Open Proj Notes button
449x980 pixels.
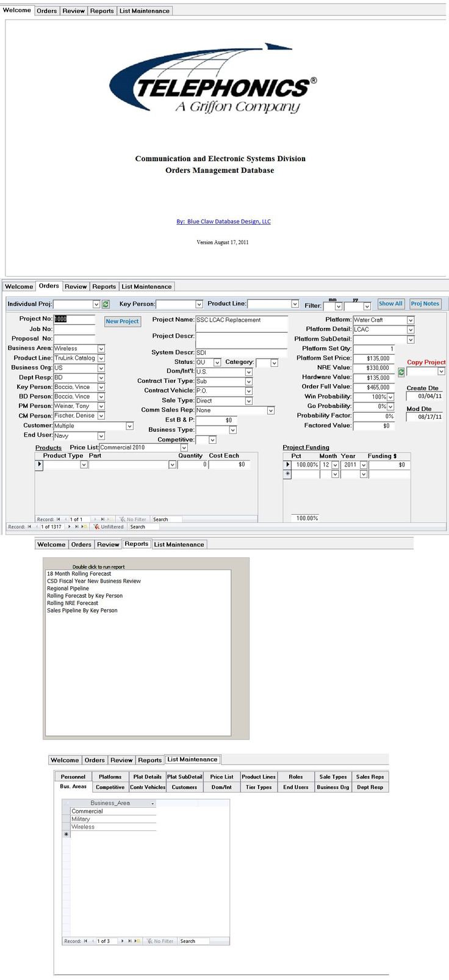425,303
